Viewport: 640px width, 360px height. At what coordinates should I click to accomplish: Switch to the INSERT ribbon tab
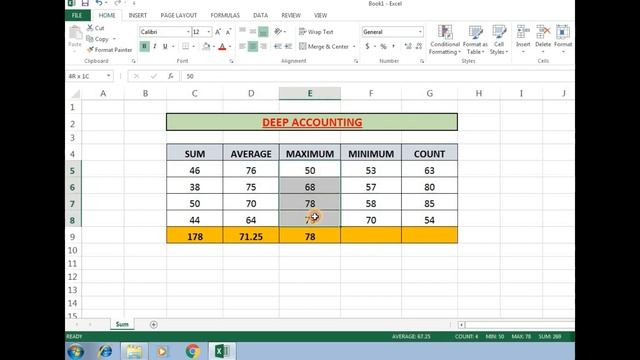pos(138,15)
